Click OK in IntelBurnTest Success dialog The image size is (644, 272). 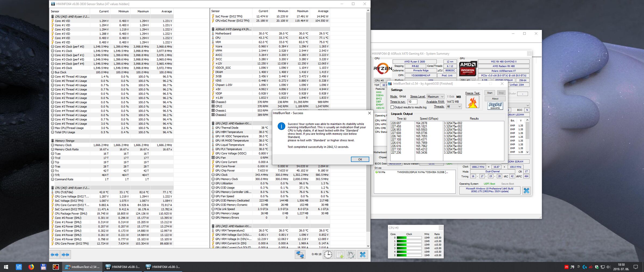pos(360,159)
